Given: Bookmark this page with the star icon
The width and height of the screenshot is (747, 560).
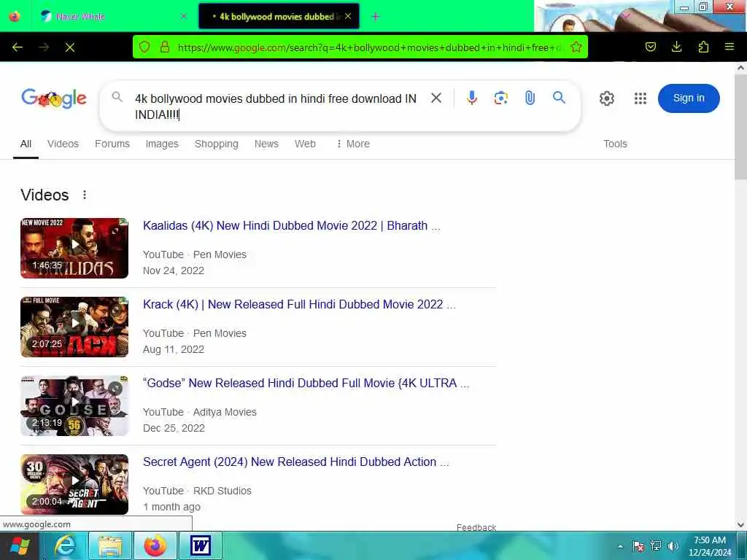Looking at the screenshot, I should click(576, 47).
